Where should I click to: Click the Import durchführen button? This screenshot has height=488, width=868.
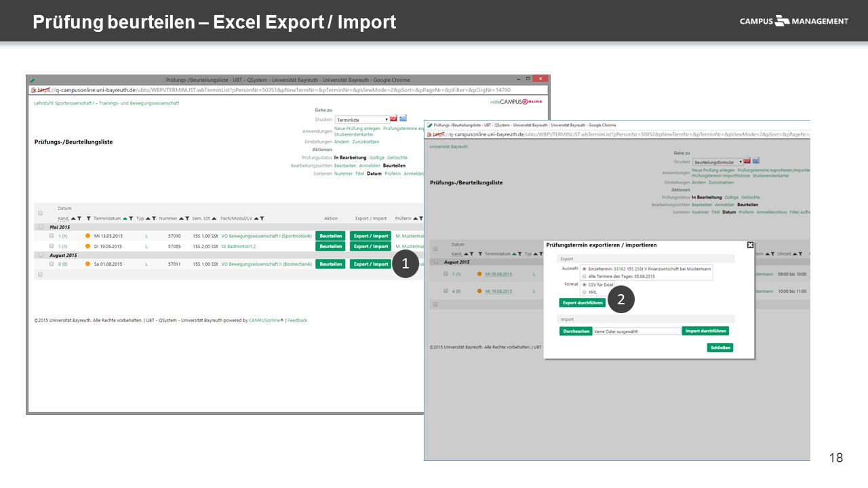(705, 331)
